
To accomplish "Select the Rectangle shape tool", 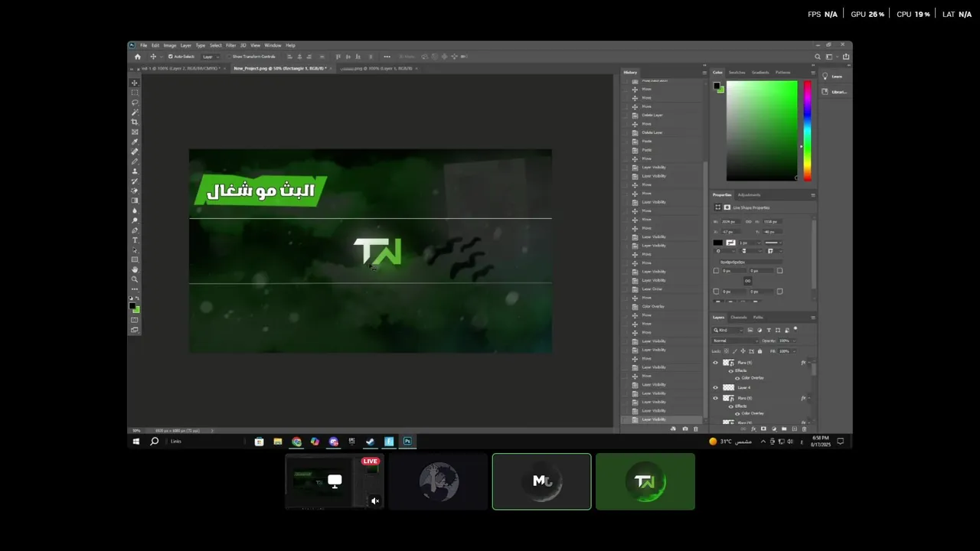I will point(135,260).
